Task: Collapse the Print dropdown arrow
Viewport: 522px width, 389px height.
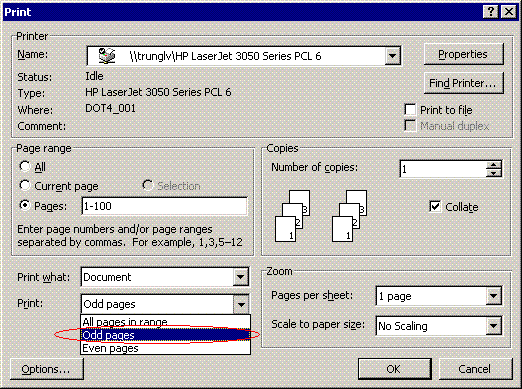Action: pos(241,304)
